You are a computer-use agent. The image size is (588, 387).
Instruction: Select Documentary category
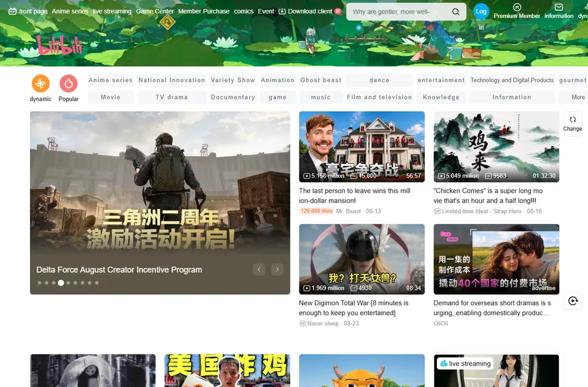pyautogui.click(x=233, y=97)
